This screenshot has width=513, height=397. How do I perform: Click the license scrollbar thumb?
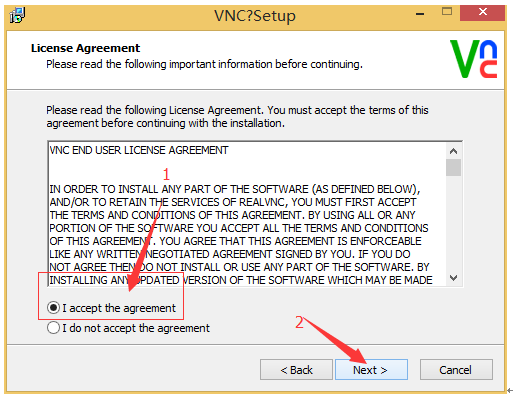(x=453, y=167)
